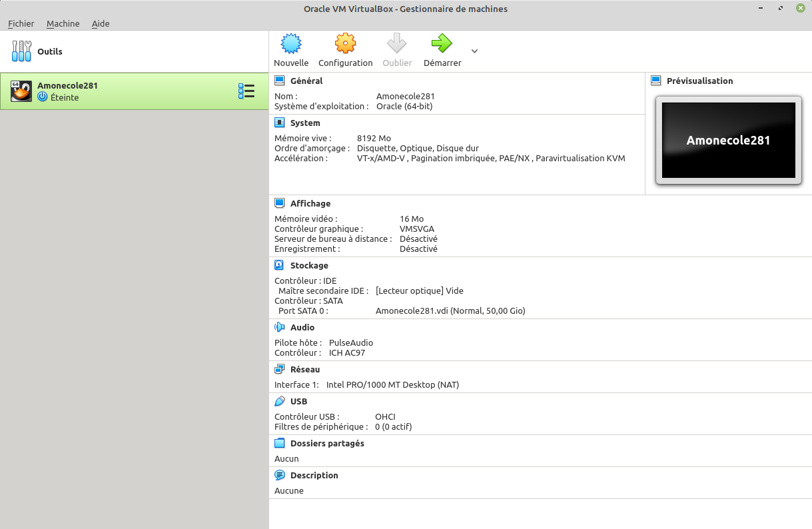Screen dimensions: 812x529
Task: Click the Amonecole281 preview thumbnail
Action: tap(729, 141)
